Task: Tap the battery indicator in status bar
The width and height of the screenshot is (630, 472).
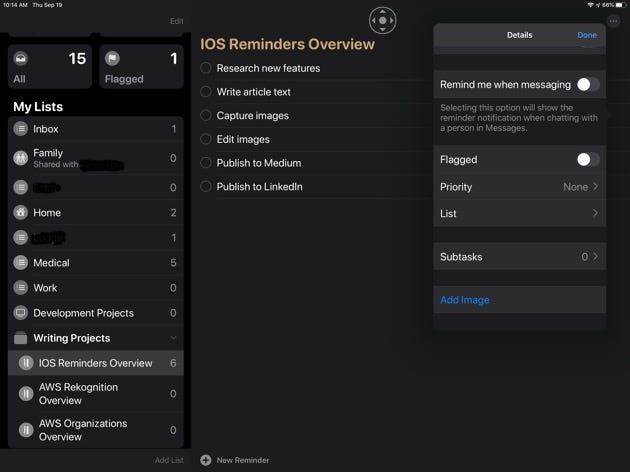Action: coord(621,5)
